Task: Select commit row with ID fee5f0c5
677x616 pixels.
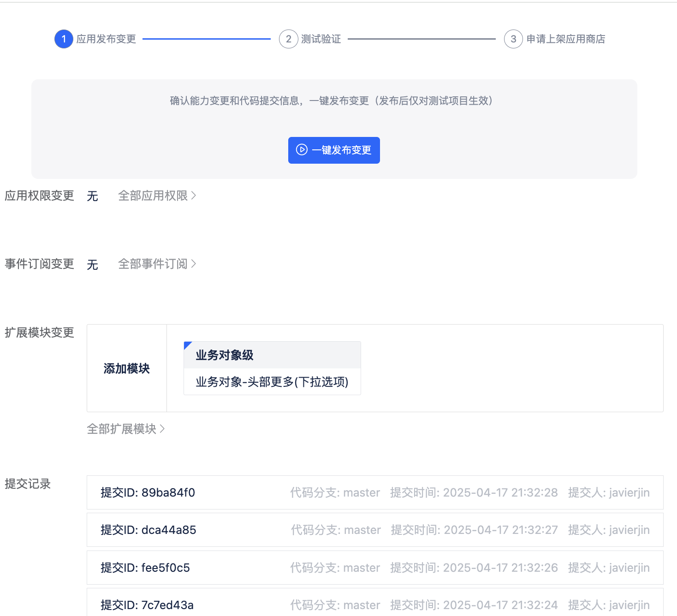Action: pos(374,568)
